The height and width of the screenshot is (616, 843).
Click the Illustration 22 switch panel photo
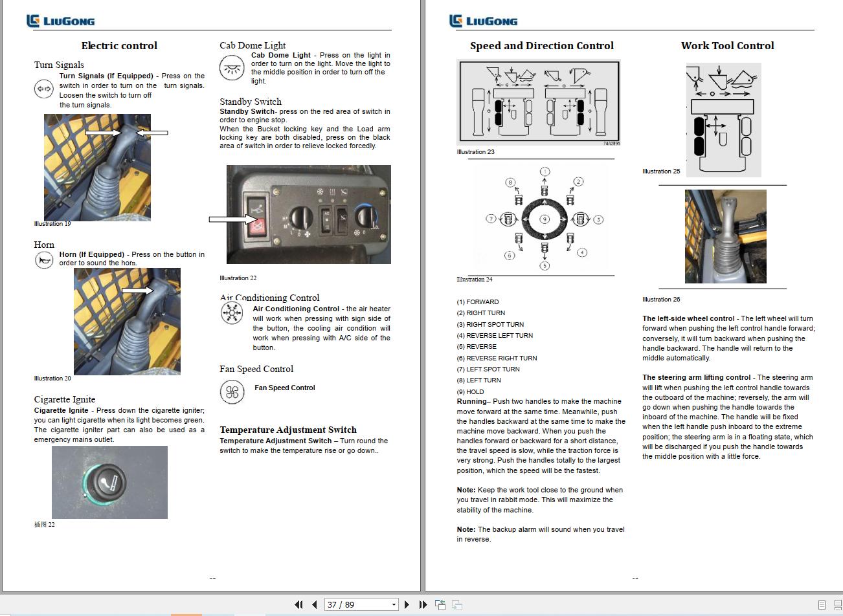tap(308, 214)
